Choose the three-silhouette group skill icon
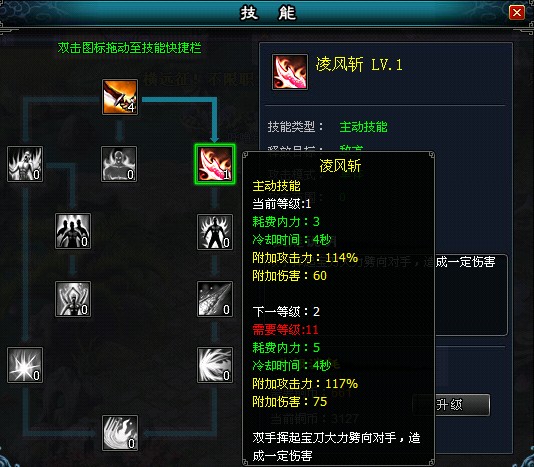The width and height of the screenshot is (534, 467). pyautogui.click(x=73, y=231)
